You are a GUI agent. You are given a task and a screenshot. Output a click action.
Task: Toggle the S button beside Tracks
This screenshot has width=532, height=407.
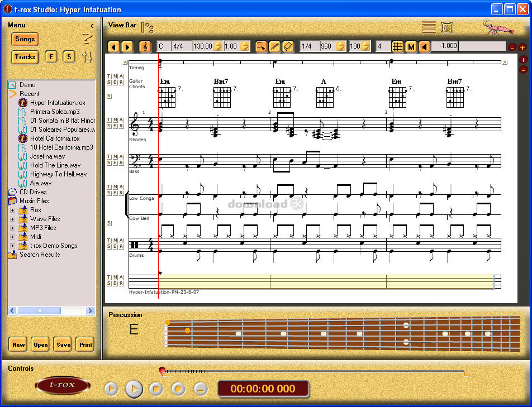[x=69, y=56]
